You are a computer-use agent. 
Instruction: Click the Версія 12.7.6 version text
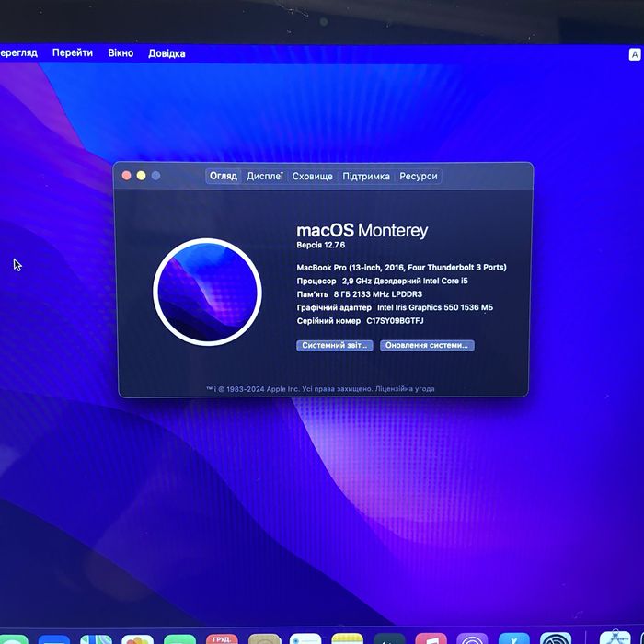pyautogui.click(x=321, y=246)
